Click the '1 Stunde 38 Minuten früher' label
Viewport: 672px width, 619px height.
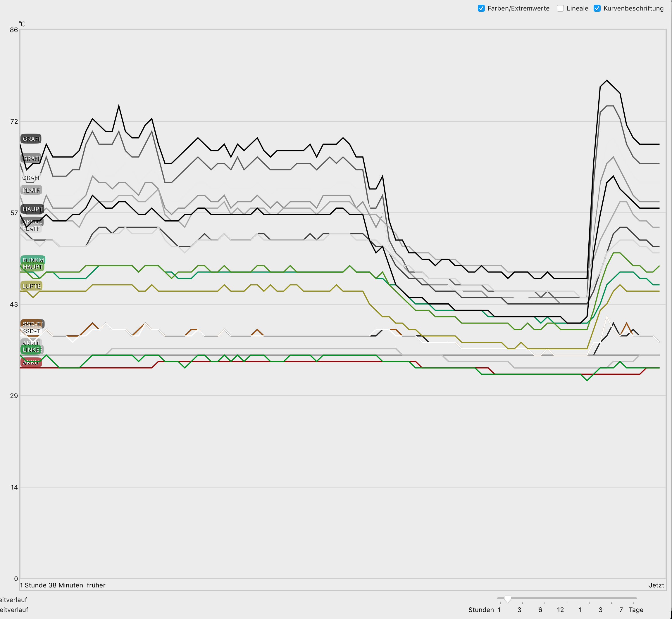[x=63, y=585]
